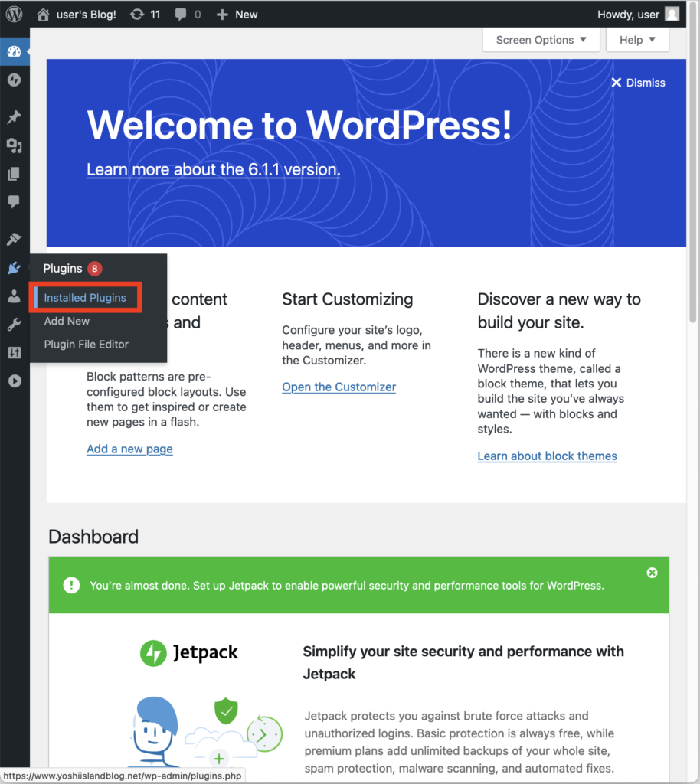Click the exclamation icon in the green notice
700x784 pixels.
[x=71, y=585]
